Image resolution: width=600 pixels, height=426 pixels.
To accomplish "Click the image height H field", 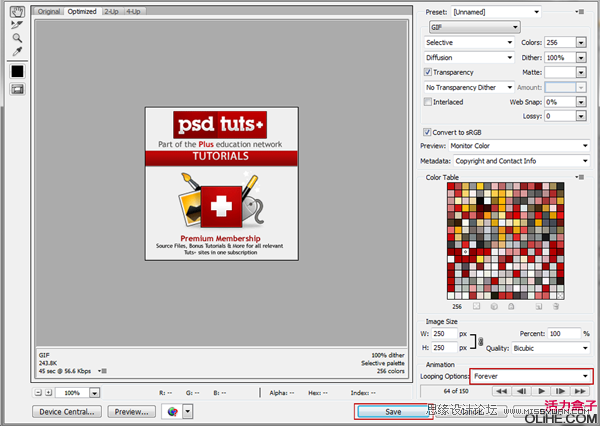I will (444, 348).
